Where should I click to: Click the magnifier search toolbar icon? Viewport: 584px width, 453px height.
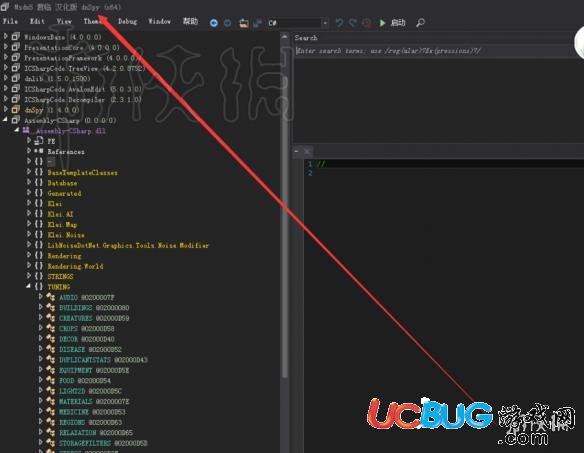click(420, 23)
